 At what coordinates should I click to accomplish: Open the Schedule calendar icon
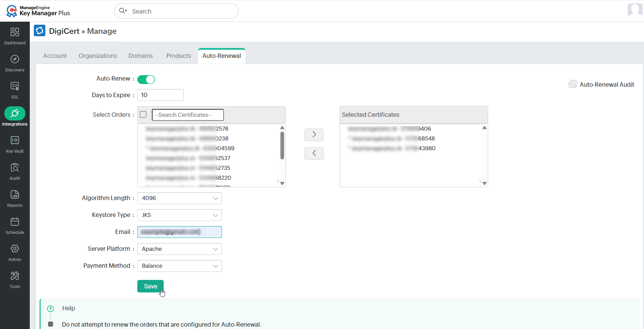[x=15, y=222]
